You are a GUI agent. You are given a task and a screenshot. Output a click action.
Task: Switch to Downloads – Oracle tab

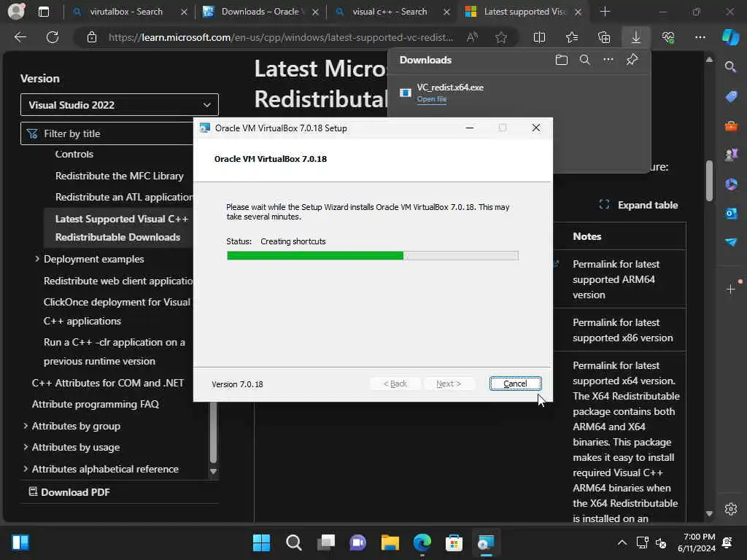(260, 12)
